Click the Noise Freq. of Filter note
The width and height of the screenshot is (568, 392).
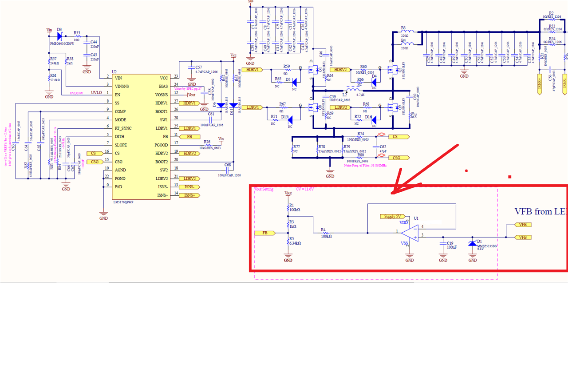click(x=366, y=165)
